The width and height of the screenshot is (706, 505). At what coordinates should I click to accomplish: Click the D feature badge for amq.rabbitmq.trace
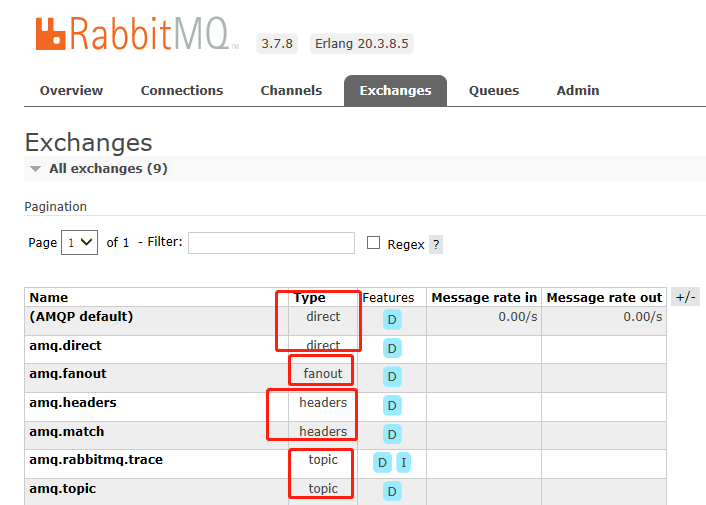tap(382, 463)
